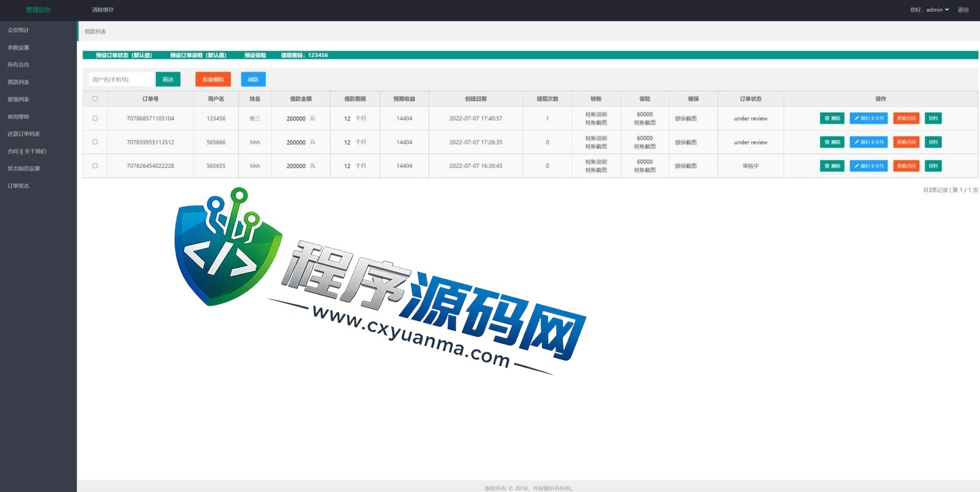
Task: Click 转账说明 in order 707826454022228 row
Action: tap(596, 162)
